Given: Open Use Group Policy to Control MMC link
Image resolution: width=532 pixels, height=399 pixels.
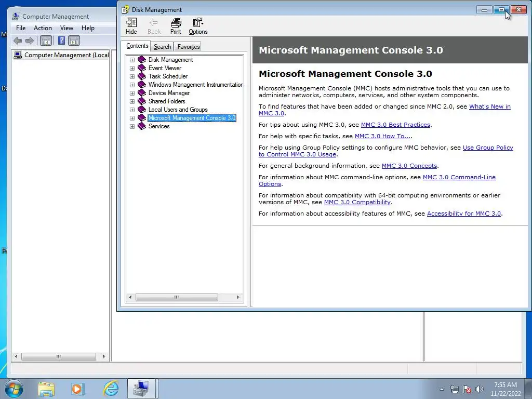Looking at the screenshot, I should click(x=488, y=148).
